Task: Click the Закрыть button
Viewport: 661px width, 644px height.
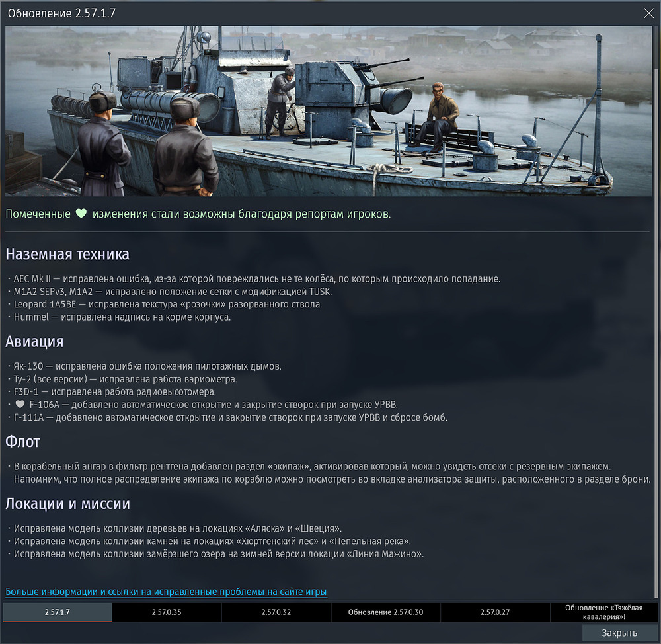Action: [619, 633]
